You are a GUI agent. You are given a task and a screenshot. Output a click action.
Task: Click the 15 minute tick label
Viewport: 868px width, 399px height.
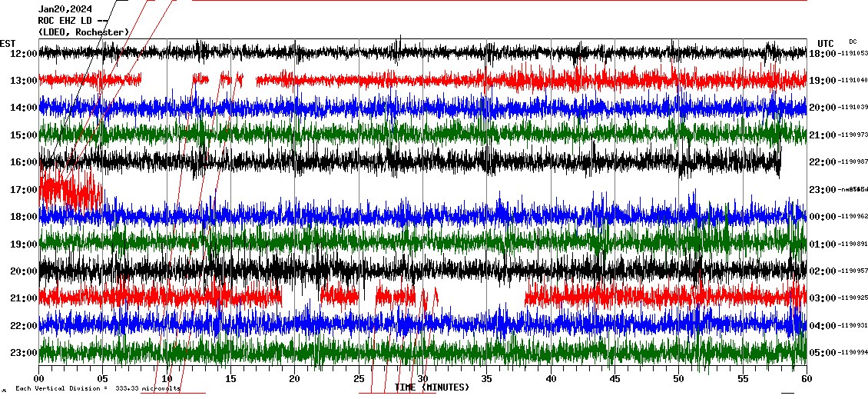230,379
